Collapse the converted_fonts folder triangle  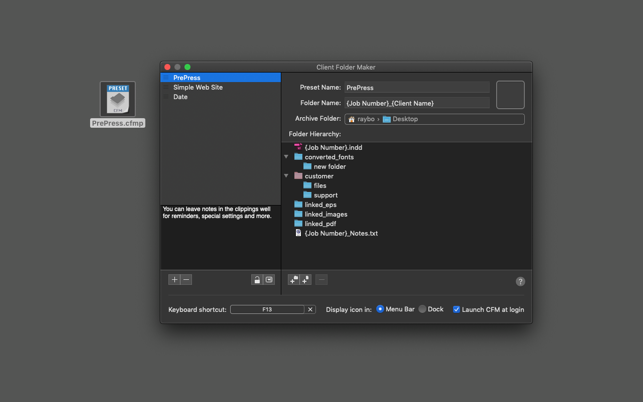pos(286,157)
